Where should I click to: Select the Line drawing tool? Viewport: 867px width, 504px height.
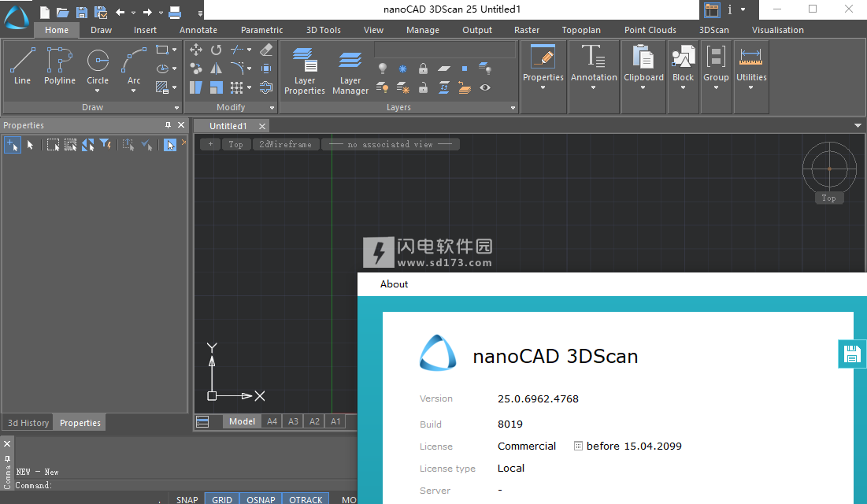tap(22, 66)
